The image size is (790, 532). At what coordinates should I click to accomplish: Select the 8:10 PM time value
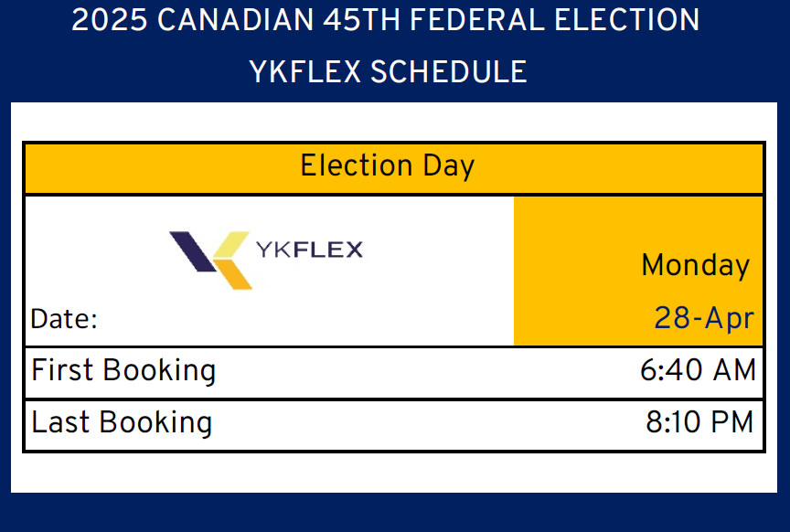pyautogui.click(x=699, y=422)
